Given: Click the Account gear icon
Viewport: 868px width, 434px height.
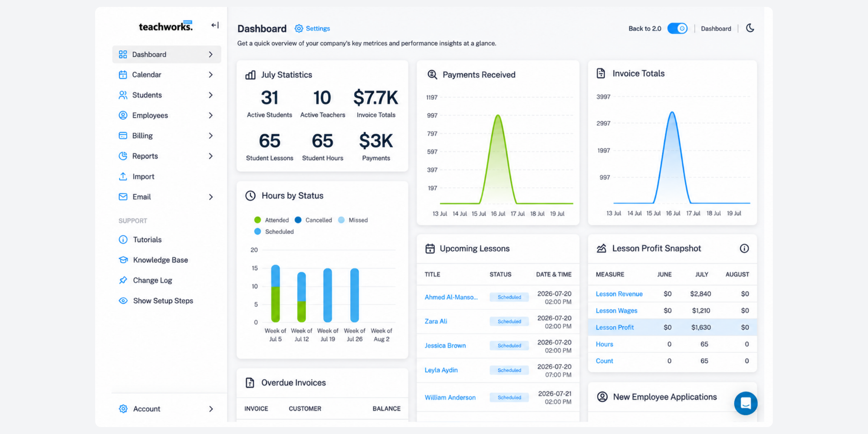Looking at the screenshot, I should pyautogui.click(x=123, y=409).
